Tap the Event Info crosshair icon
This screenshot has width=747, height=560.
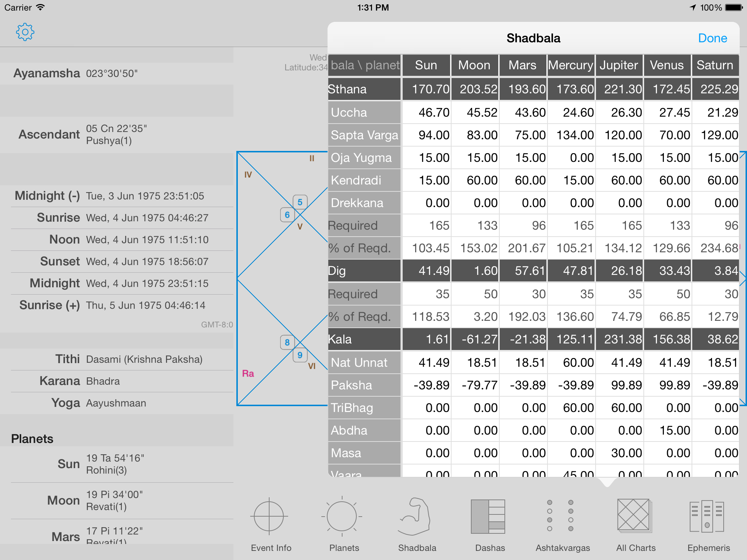click(x=269, y=517)
